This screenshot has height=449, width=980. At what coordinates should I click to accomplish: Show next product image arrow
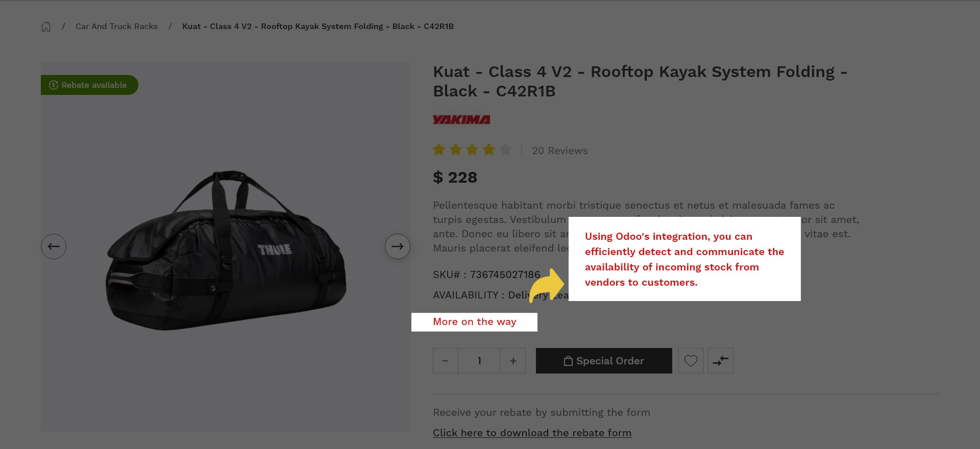pos(397,246)
